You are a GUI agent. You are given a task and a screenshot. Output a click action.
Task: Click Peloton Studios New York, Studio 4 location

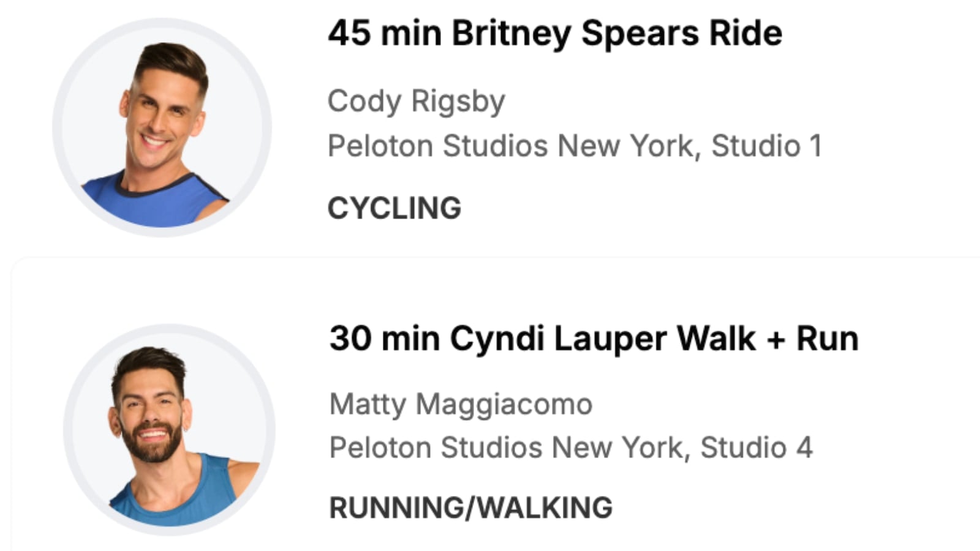570,448
